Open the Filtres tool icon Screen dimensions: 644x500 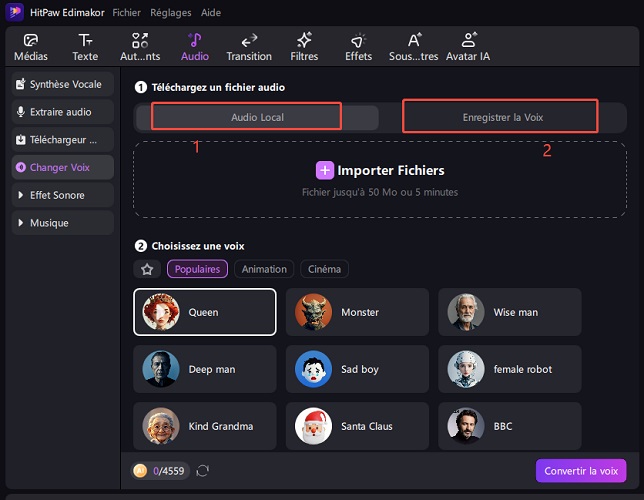tap(304, 40)
